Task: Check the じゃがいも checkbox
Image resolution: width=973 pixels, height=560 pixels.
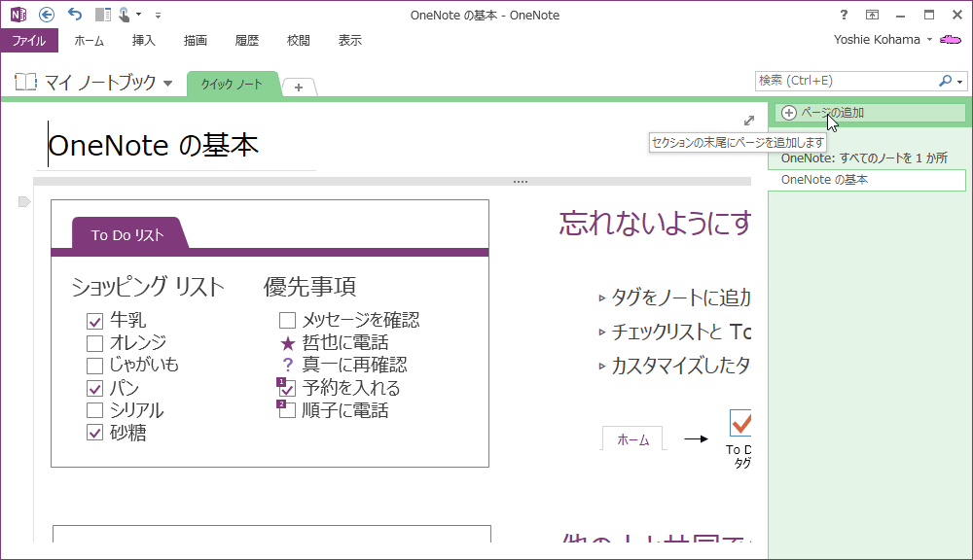Action: pos(94,366)
